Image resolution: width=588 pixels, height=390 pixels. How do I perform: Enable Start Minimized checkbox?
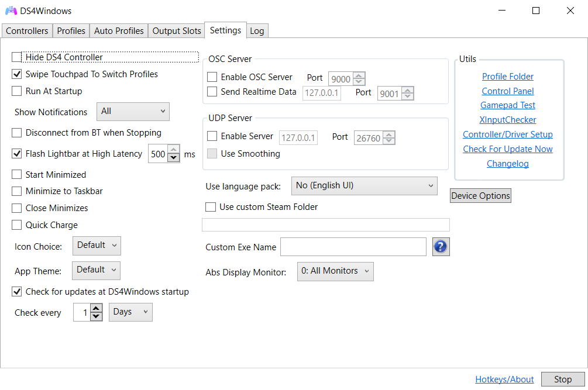tap(16, 175)
